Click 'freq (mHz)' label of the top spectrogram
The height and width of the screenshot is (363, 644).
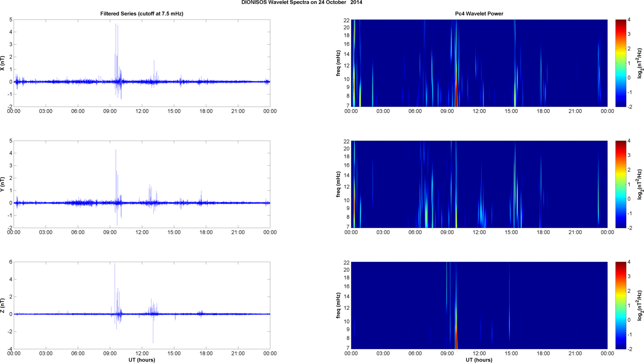coord(338,63)
